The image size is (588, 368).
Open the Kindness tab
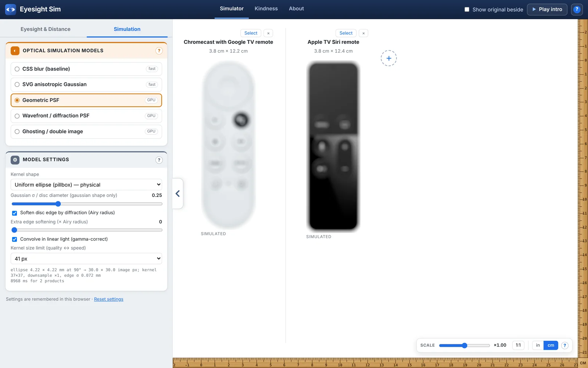click(266, 9)
